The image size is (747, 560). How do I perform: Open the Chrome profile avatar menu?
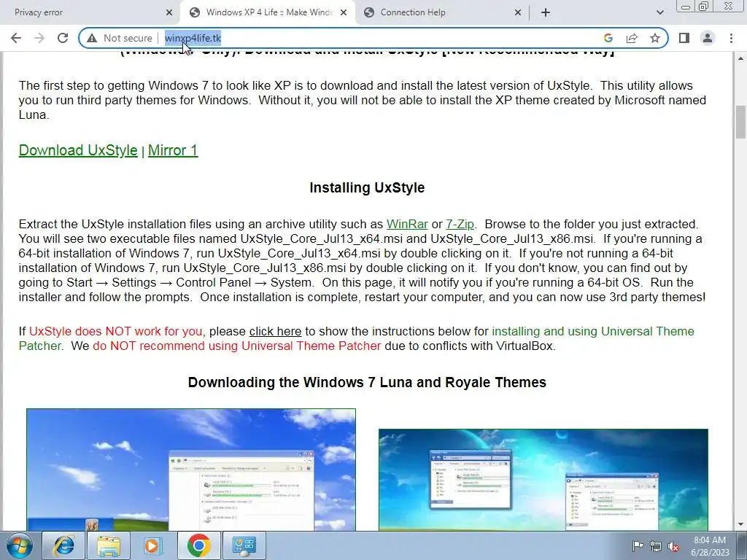click(x=708, y=38)
